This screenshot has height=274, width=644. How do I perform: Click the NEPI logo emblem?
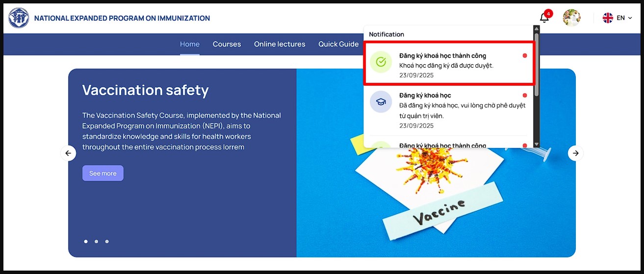pyautogui.click(x=19, y=18)
